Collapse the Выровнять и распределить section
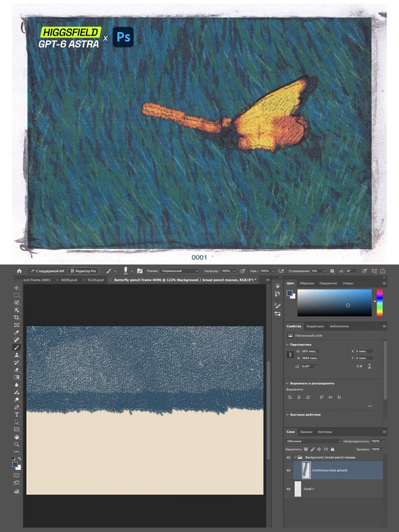This screenshot has height=532, width=399. tap(288, 383)
